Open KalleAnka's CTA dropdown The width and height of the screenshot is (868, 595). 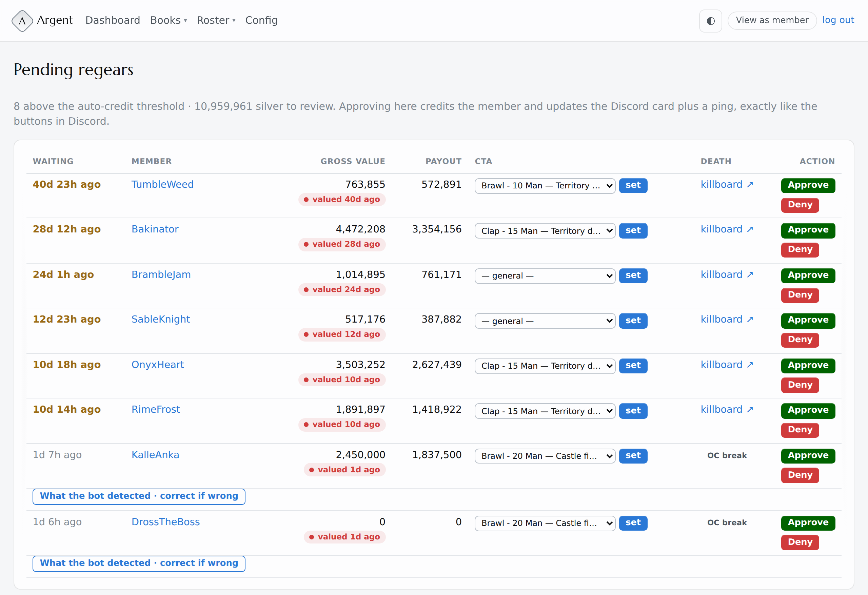click(x=545, y=456)
